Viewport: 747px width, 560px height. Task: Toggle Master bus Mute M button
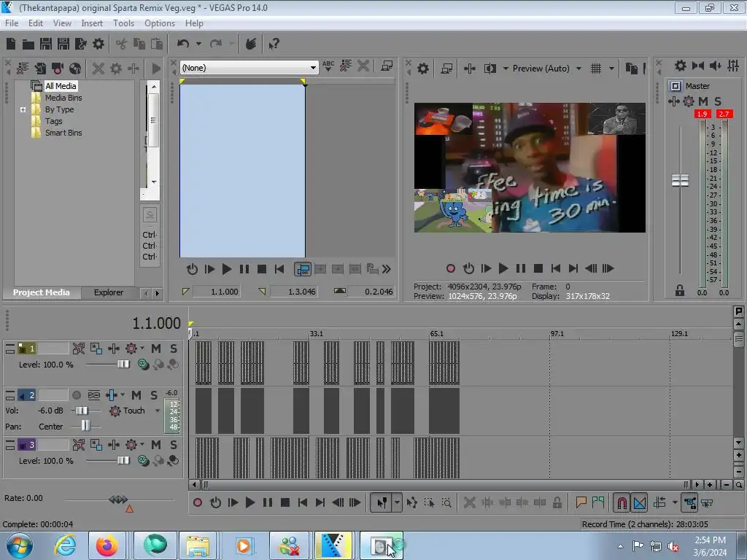(x=703, y=101)
